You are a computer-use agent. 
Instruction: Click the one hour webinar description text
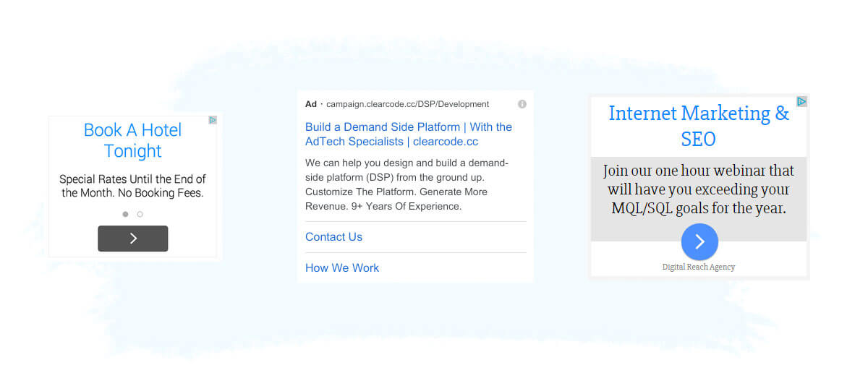(x=698, y=189)
